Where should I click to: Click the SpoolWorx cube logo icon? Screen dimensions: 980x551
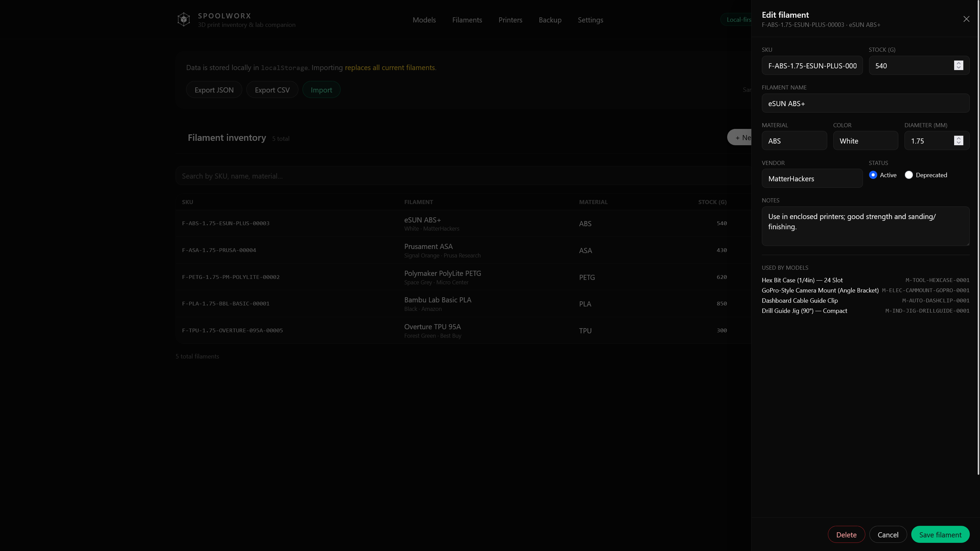pos(184,19)
